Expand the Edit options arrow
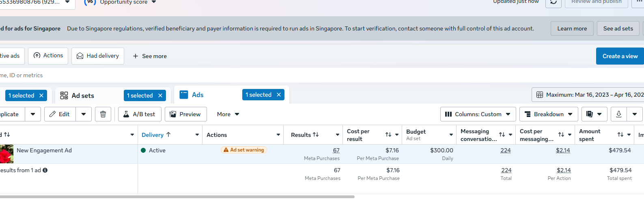This screenshot has width=644, height=210. (x=84, y=114)
